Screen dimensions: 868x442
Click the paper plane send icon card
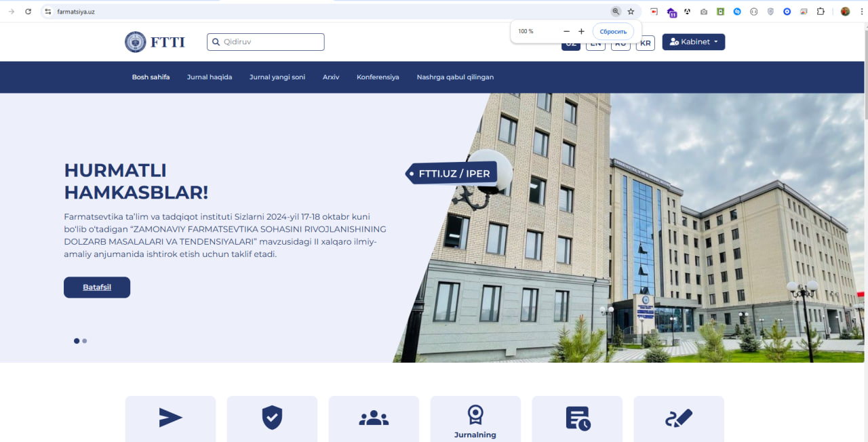pos(170,418)
